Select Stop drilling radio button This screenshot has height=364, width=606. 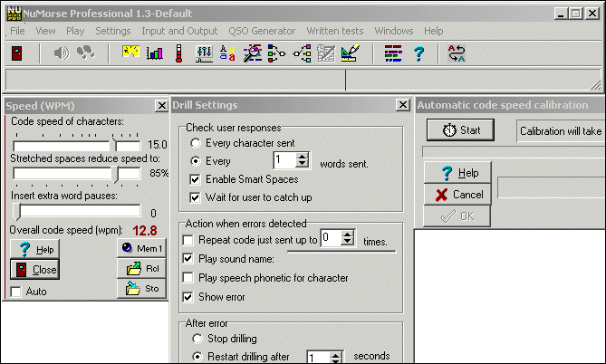[x=197, y=339]
